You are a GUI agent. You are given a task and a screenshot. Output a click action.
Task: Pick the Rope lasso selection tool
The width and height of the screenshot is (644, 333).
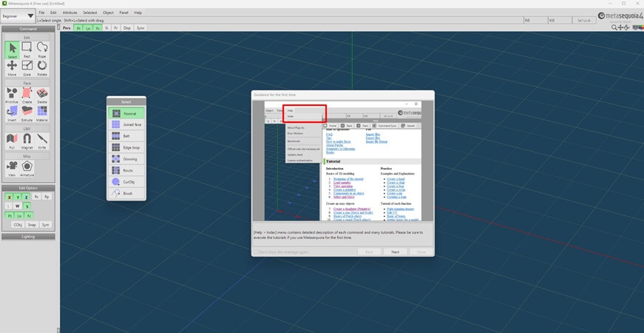pos(42,50)
